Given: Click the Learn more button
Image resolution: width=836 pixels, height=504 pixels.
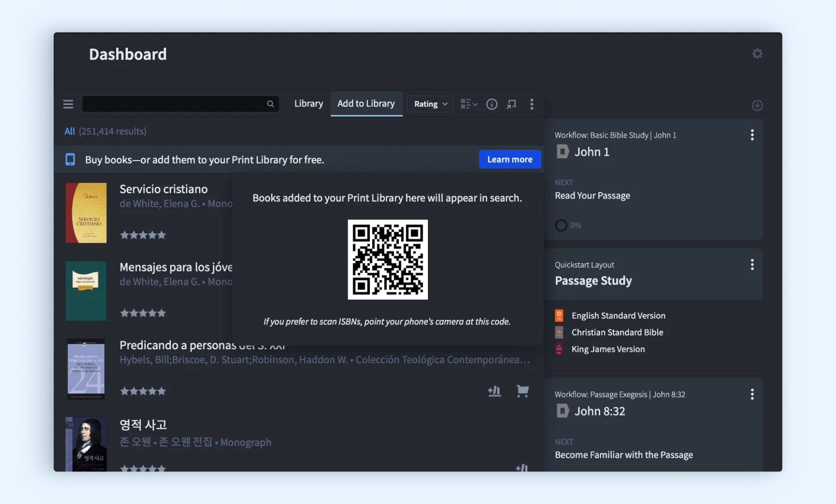Looking at the screenshot, I should coord(509,159).
